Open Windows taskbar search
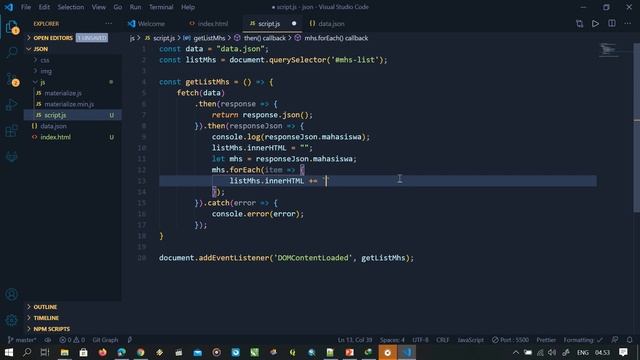The image size is (640, 360). click(x=27, y=352)
